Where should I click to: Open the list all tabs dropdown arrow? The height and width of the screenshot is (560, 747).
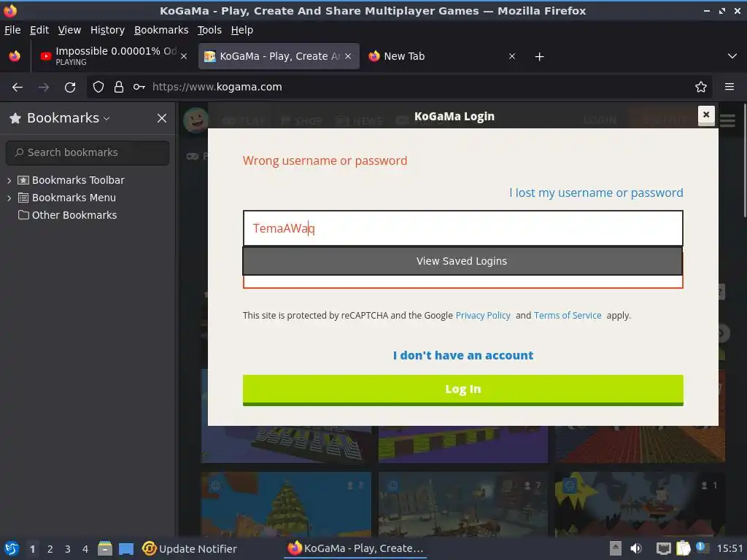point(732,56)
